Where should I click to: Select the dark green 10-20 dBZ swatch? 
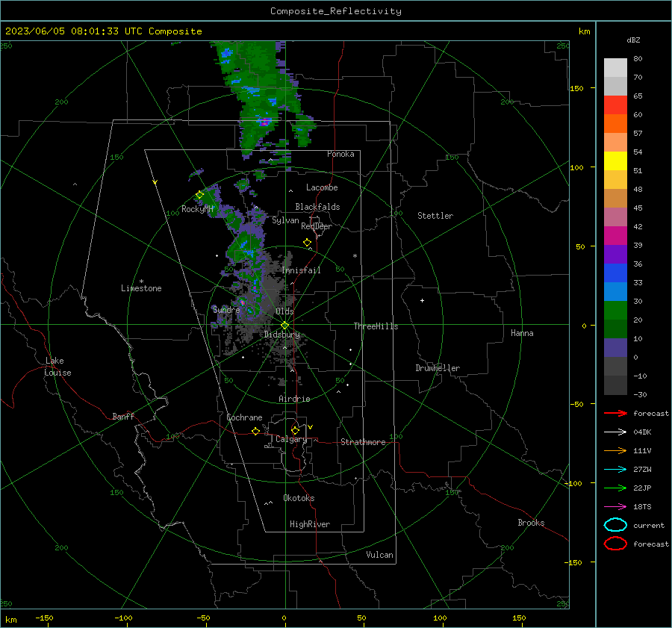coord(615,329)
